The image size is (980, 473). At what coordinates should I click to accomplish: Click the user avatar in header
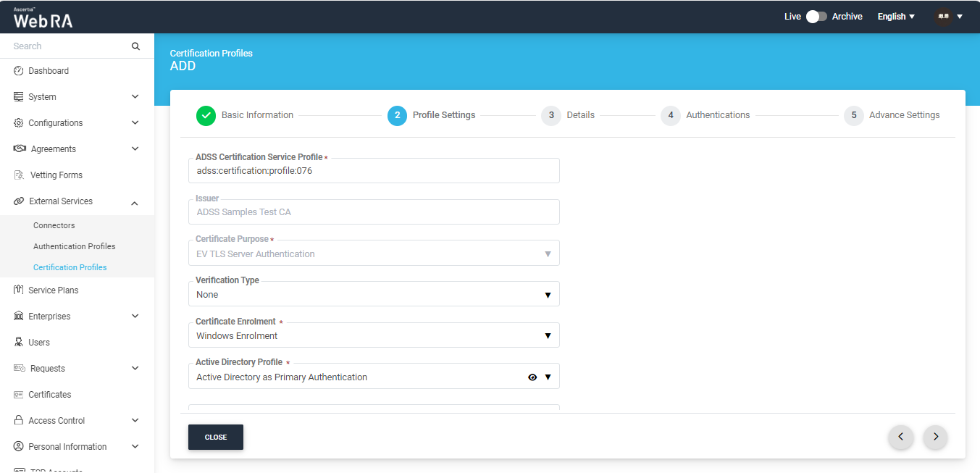click(x=942, y=17)
